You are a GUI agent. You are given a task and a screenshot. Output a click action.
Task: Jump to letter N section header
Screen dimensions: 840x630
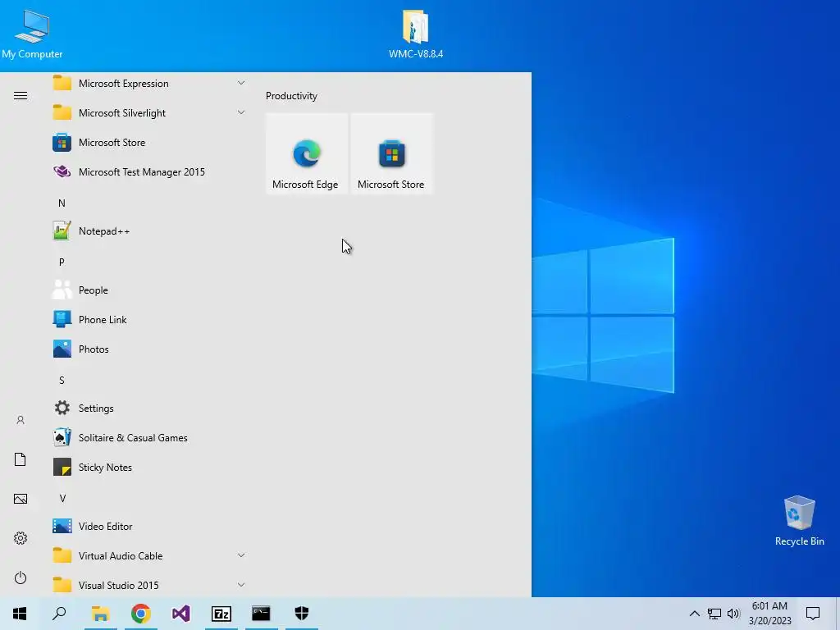(x=62, y=203)
